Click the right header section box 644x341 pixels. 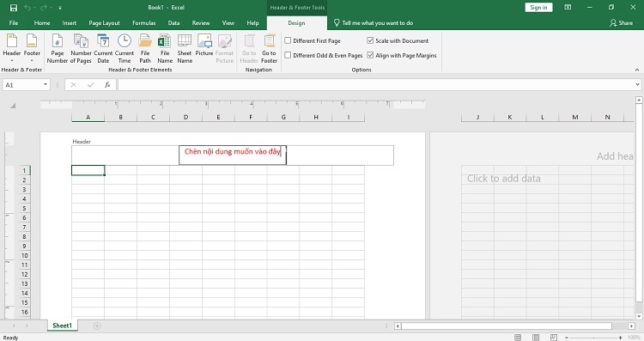[340, 155]
